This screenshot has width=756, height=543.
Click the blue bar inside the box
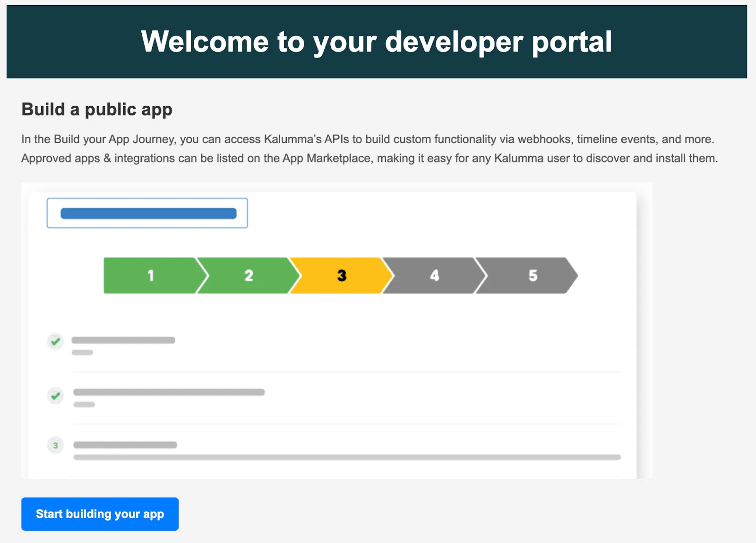148,213
